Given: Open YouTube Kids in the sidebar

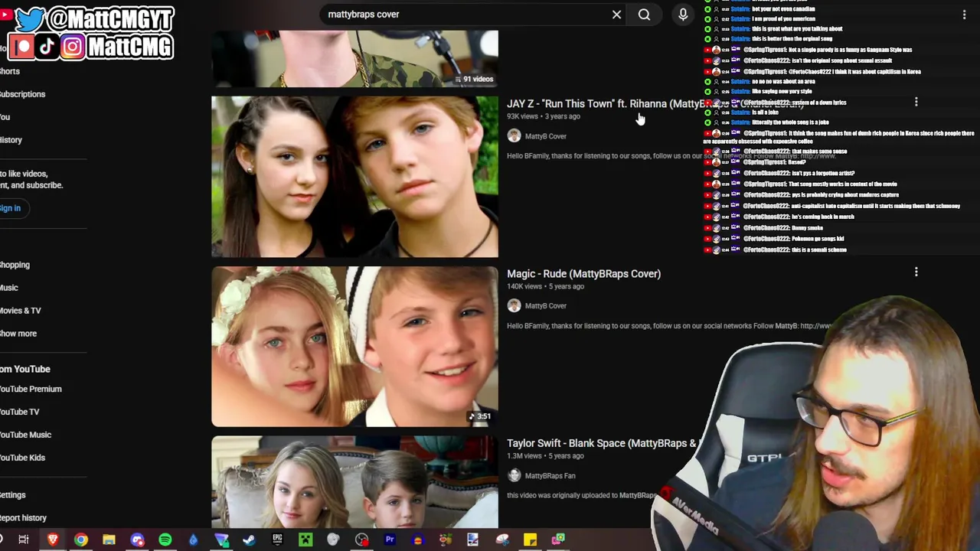Looking at the screenshot, I should pos(22,458).
